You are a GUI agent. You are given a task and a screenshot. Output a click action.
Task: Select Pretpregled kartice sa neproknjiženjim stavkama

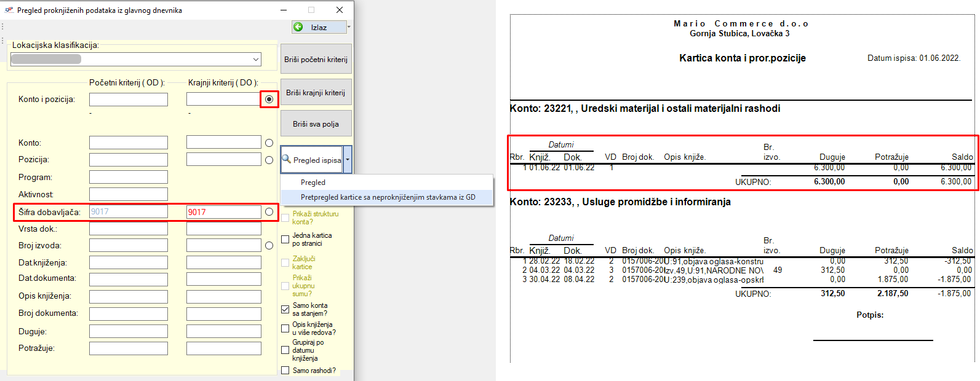pos(388,197)
